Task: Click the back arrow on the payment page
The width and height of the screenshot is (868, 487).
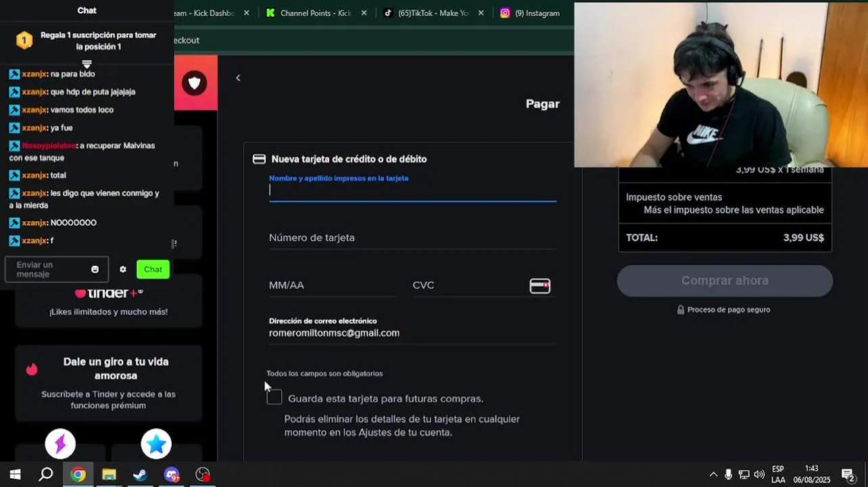Action: tap(238, 78)
